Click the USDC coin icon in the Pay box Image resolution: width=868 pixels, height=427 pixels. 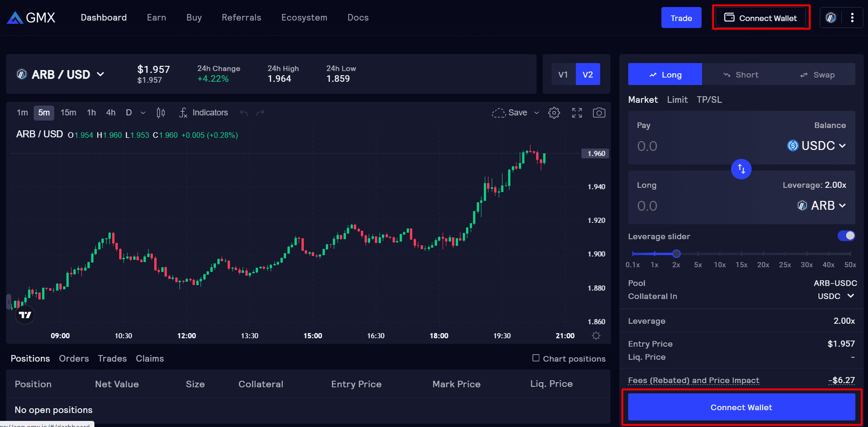coord(793,146)
